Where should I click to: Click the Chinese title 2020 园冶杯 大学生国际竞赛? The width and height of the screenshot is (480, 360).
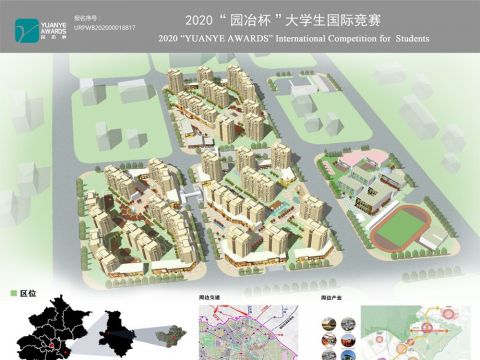tap(283, 20)
